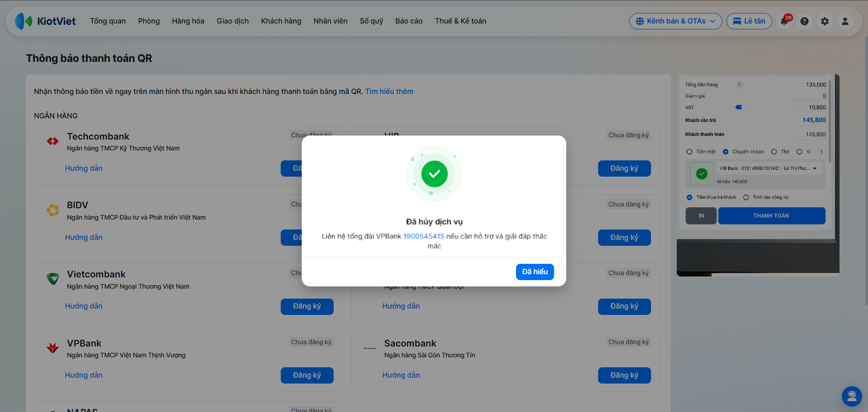Screen dimensions: 868x412
Task: Toggle the VAT switch in payment preview
Action: tap(740, 108)
